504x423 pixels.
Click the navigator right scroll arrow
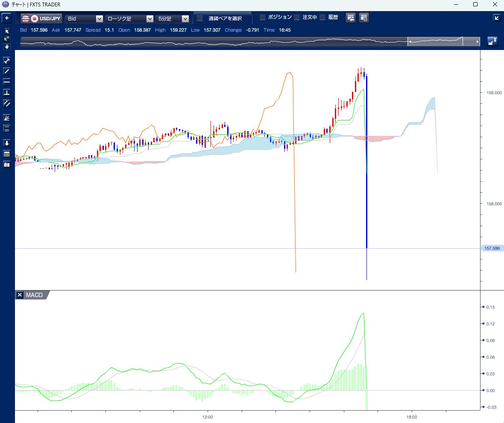(x=477, y=41)
